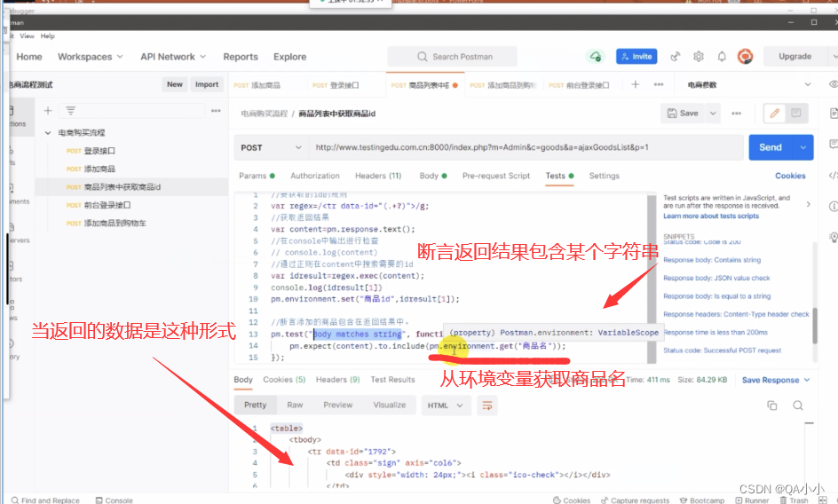Change the POST request method dropdown
The image size is (838, 504).
(271, 147)
